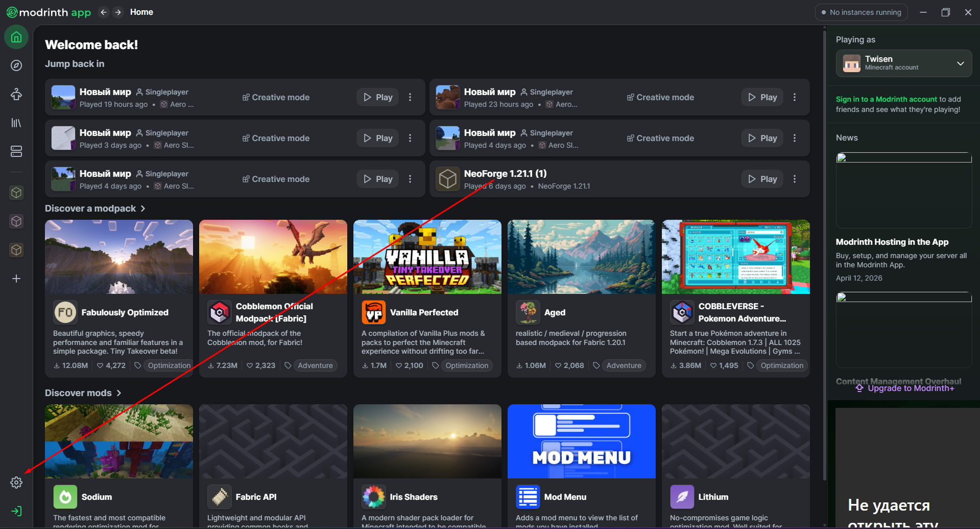Open the Skins page from sidebar
This screenshot has width=980, height=529.
pyautogui.click(x=16, y=94)
